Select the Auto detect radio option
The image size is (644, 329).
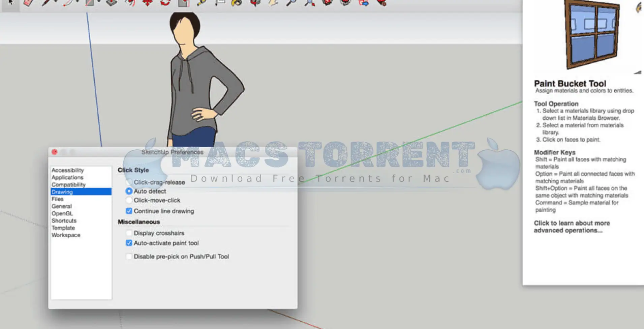pos(129,191)
